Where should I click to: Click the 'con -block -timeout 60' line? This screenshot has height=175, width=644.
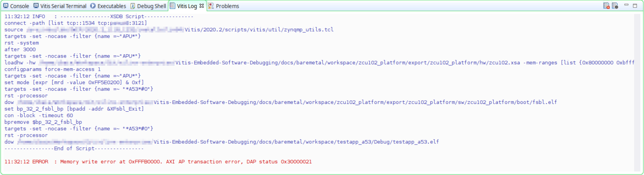pyautogui.click(x=39, y=115)
